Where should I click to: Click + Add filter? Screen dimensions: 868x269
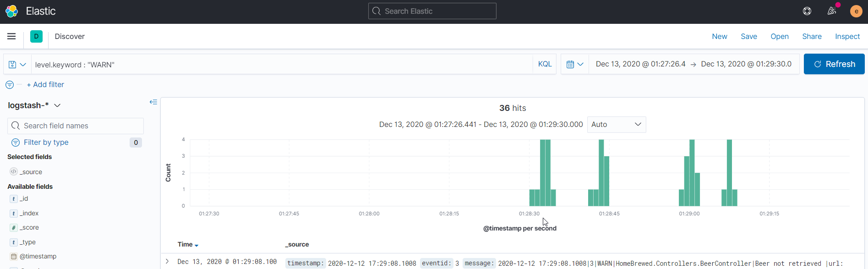click(45, 85)
